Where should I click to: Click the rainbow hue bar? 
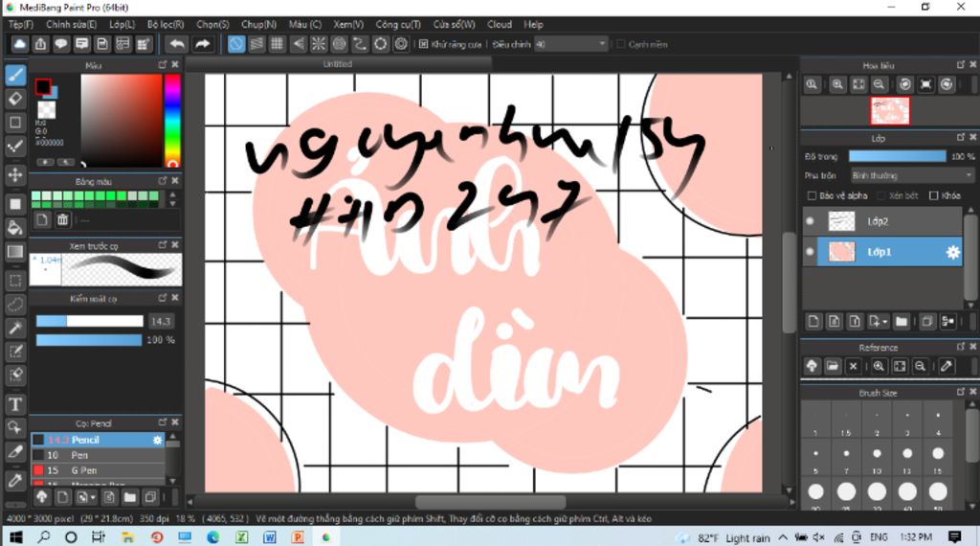(x=172, y=121)
